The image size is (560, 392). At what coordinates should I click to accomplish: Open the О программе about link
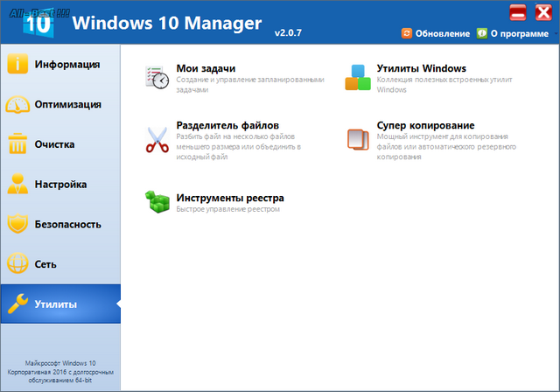[520, 33]
